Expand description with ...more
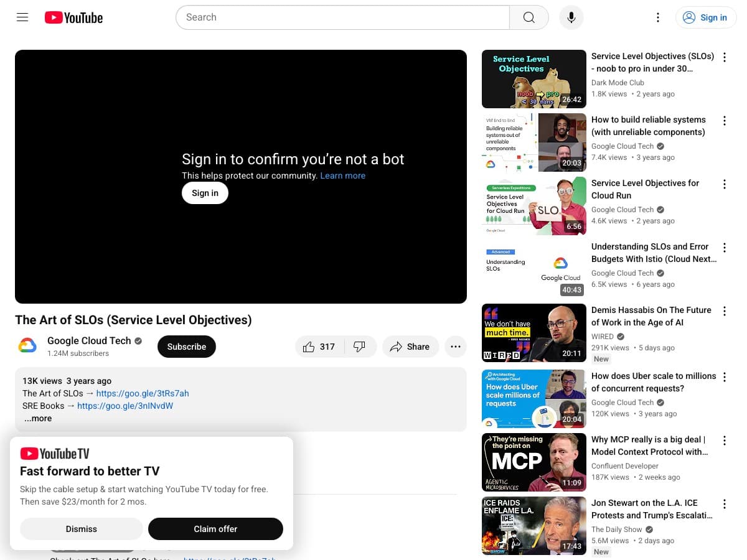The image size is (747, 560). pyautogui.click(x=38, y=418)
